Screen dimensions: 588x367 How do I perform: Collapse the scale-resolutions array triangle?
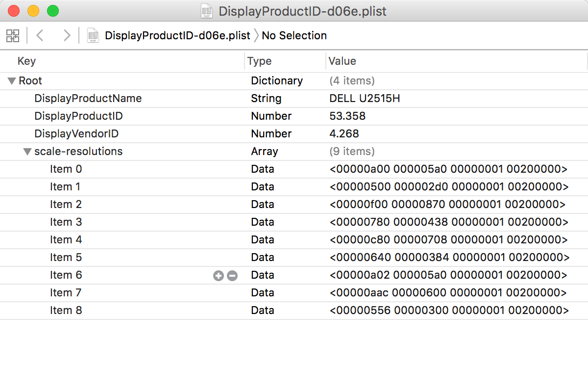pos(27,152)
